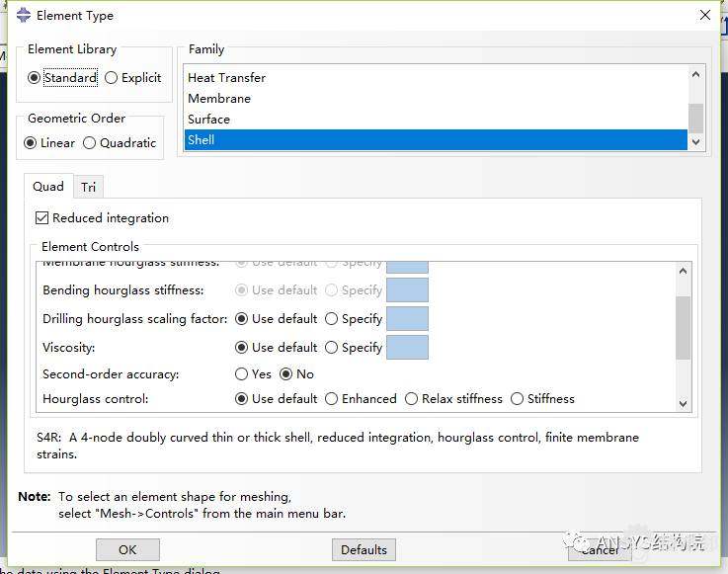This screenshot has width=728, height=574.
Task: Click the Bending hourglass stiffness field
Action: click(407, 290)
